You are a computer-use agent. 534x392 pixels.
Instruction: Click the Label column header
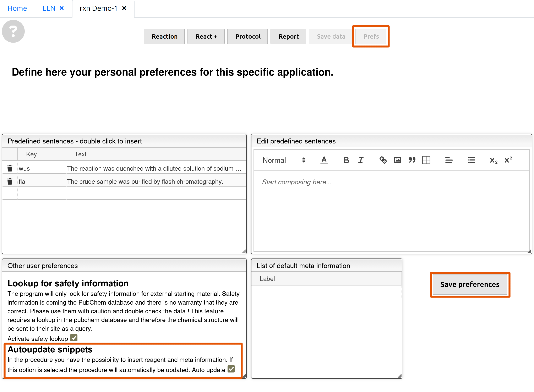click(x=326, y=279)
